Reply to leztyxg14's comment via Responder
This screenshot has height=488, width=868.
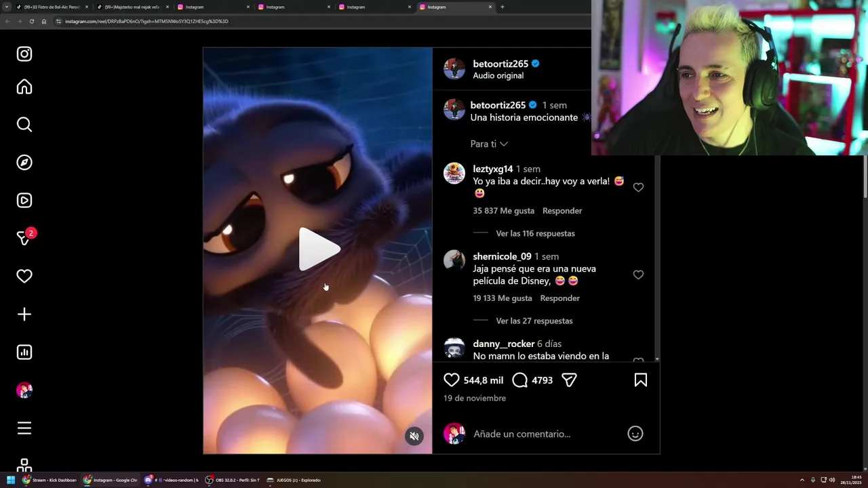562,211
